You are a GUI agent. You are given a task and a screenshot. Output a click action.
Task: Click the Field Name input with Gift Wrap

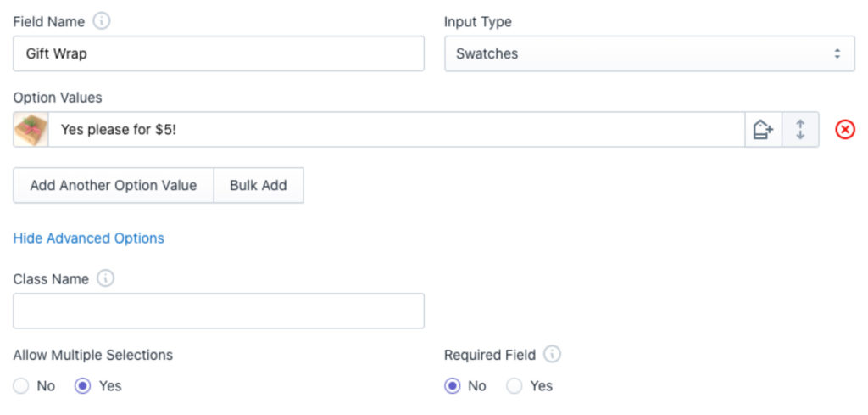(218, 53)
